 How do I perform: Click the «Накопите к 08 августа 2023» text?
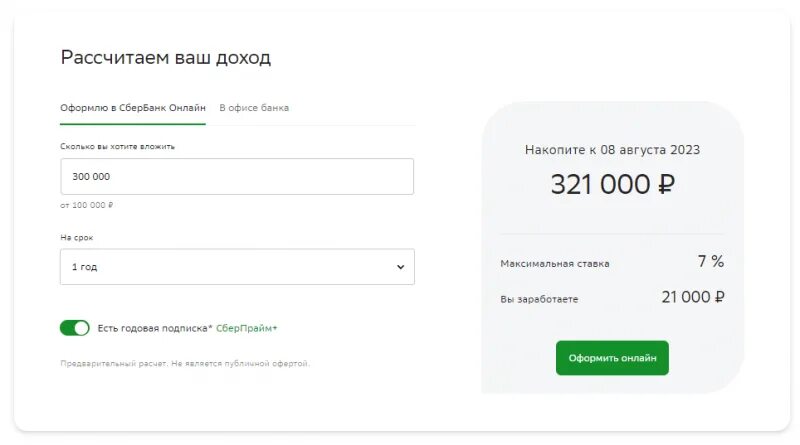612,150
